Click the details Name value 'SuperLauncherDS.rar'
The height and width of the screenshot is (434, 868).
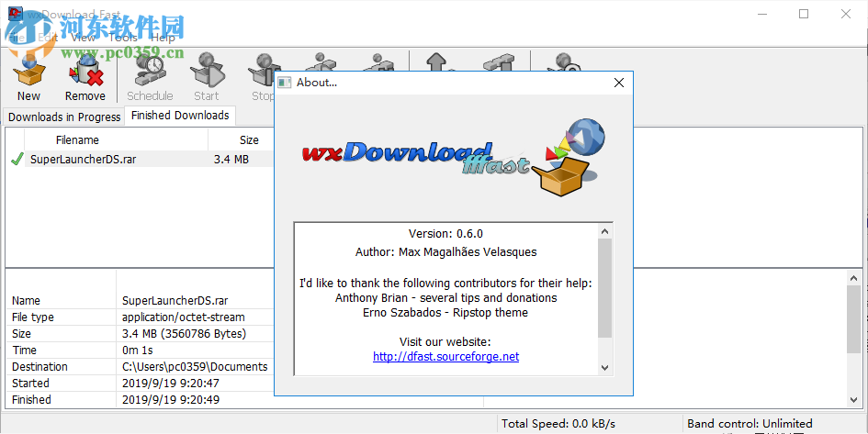pos(175,301)
